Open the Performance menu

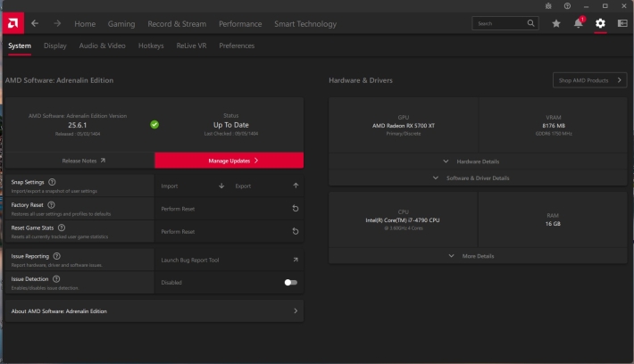coord(240,24)
